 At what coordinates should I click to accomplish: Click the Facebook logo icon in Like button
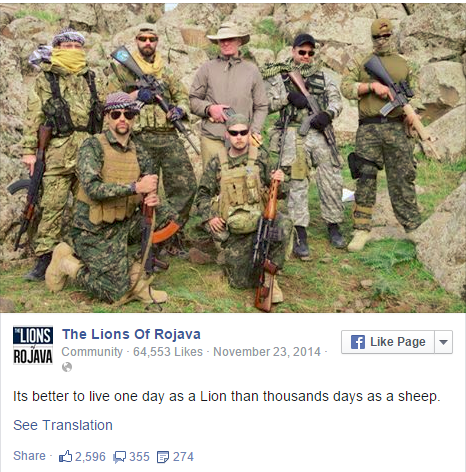pyautogui.click(x=358, y=342)
